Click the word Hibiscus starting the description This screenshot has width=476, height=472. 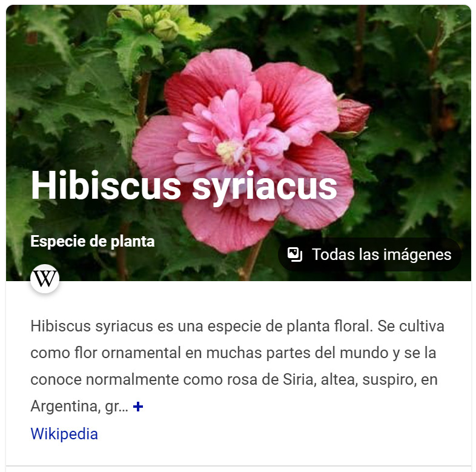coord(61,326)
